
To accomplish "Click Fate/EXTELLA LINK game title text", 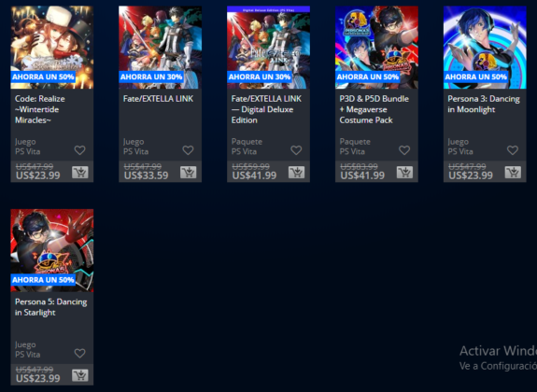I will 158,99.
